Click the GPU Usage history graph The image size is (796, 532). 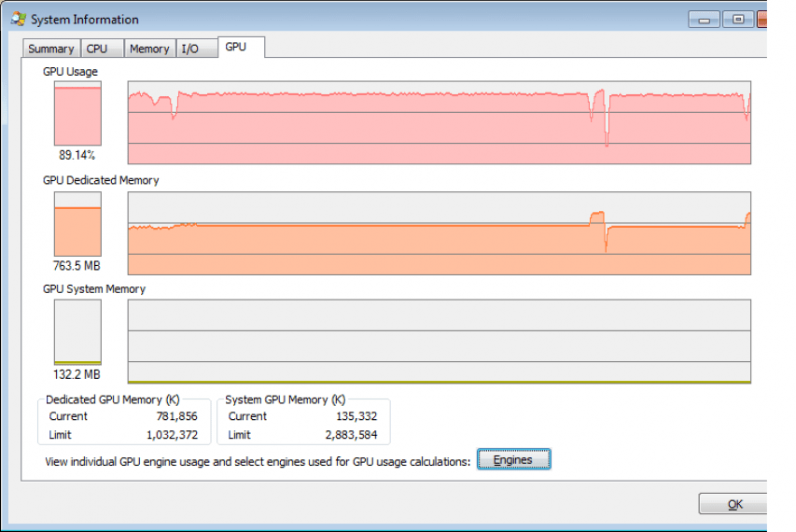[x=440, y=122]
